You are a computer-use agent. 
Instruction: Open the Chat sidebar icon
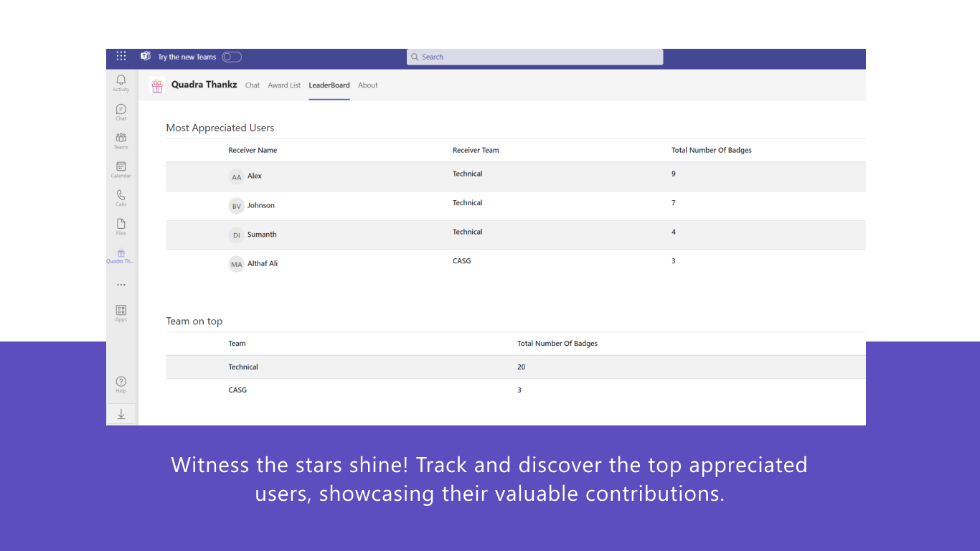click(x=121, y=112)
